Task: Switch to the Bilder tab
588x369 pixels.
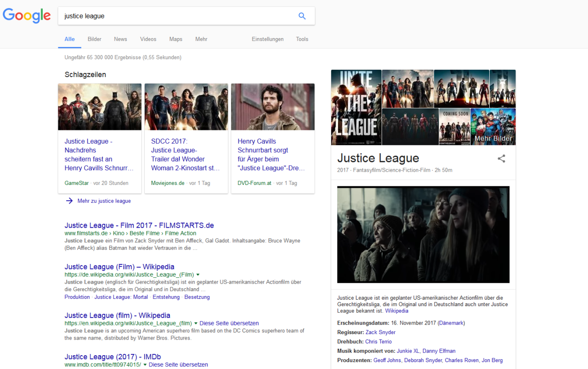Action: (x=95, y=39)
